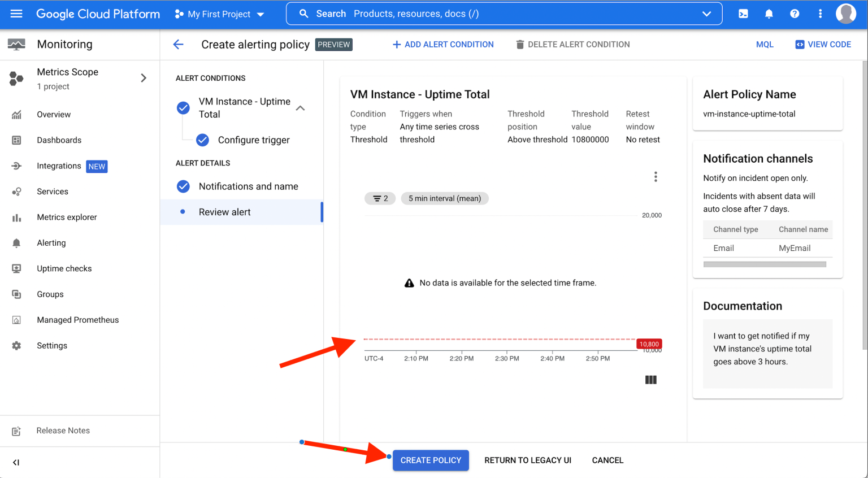Click ADD ALERT CONDITION

pos(443,44)
